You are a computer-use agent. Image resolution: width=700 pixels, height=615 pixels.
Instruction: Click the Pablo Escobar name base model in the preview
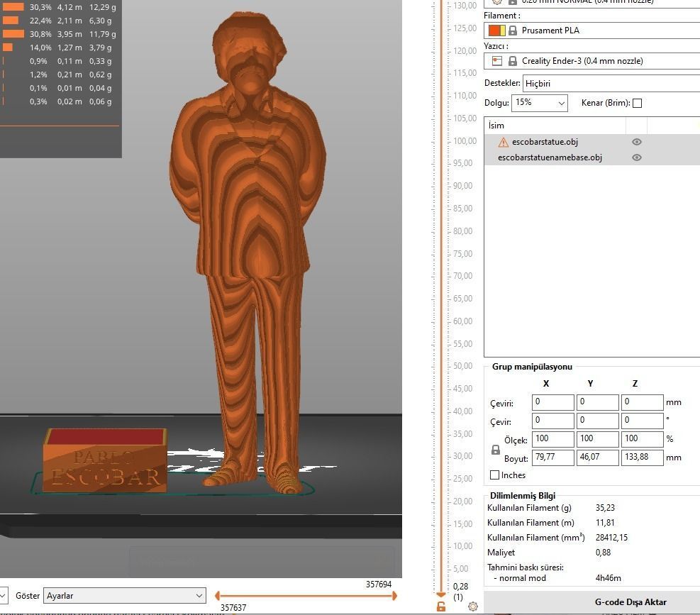point(106,461)
